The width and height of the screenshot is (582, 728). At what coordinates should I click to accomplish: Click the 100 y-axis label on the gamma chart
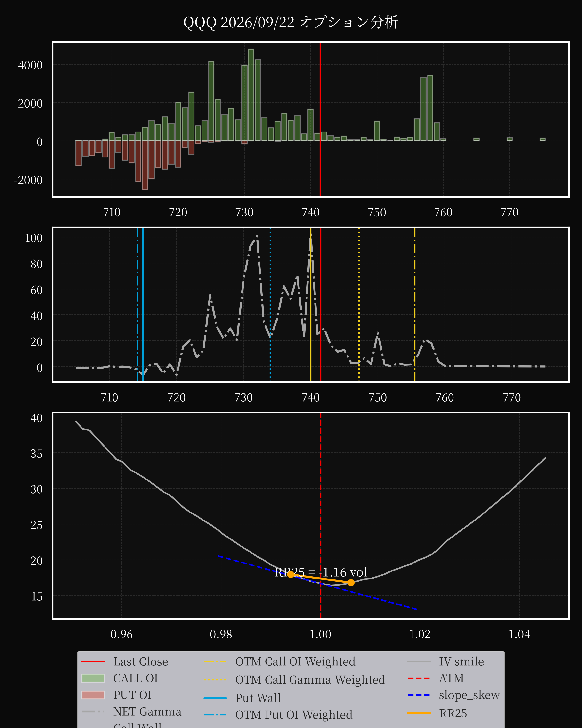(x=34, y=238)
